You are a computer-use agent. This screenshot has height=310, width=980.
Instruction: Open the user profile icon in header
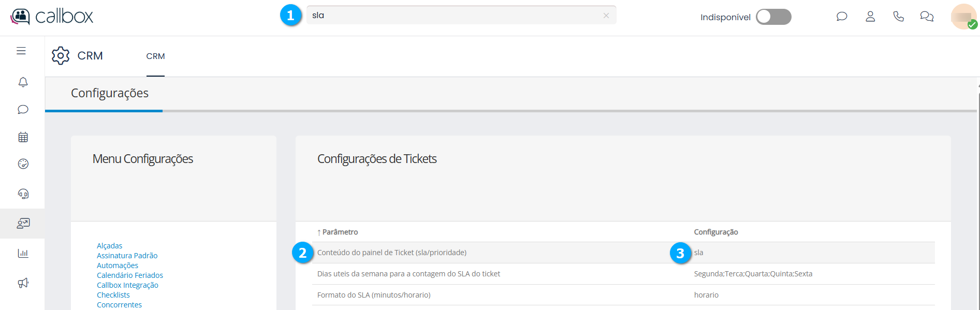tap(870, 17)
